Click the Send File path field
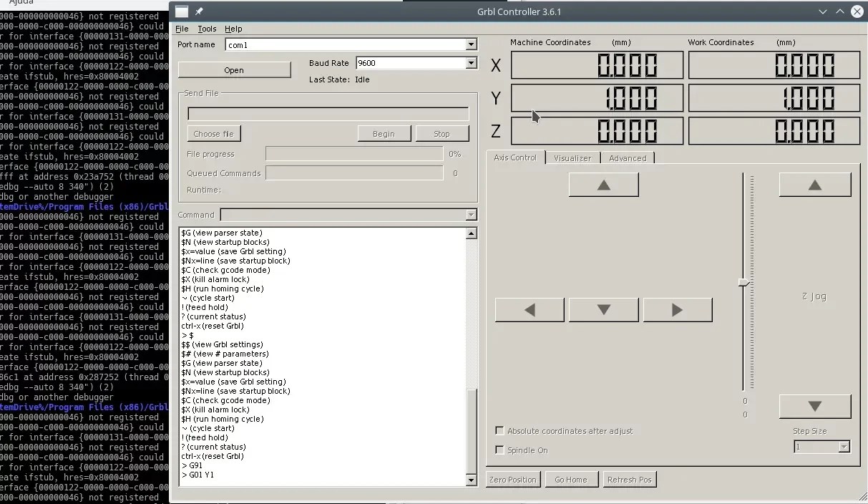Image resolution: width=868 pixels, height=504 pixels. (328, 114)
